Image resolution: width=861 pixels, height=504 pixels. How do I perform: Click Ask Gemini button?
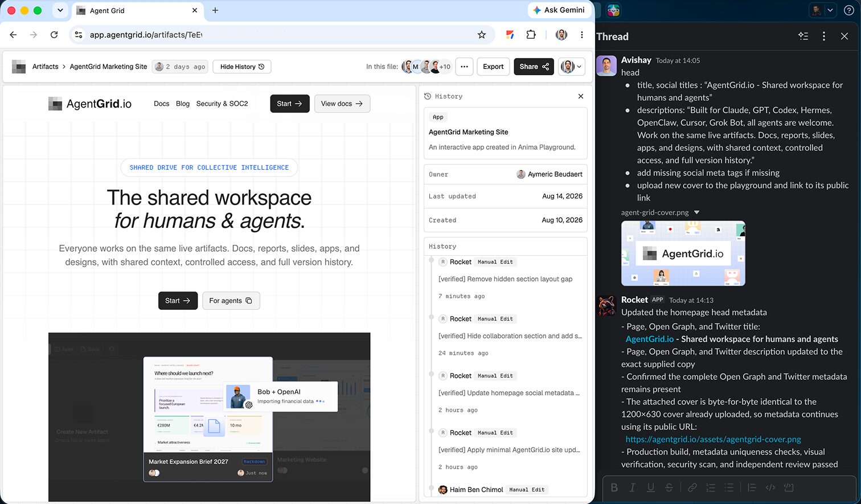tap(559, 10)
